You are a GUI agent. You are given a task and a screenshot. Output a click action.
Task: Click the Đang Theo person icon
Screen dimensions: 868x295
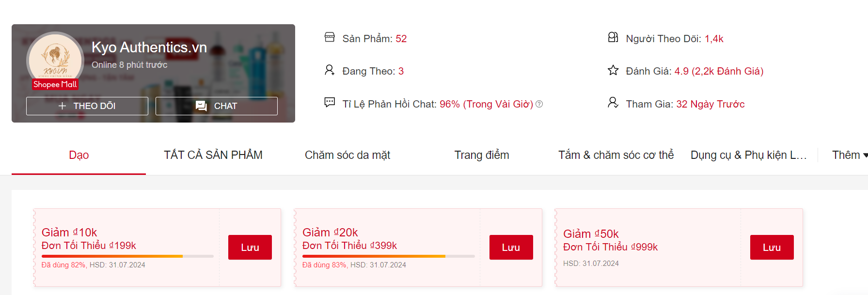tap(330, 70)
